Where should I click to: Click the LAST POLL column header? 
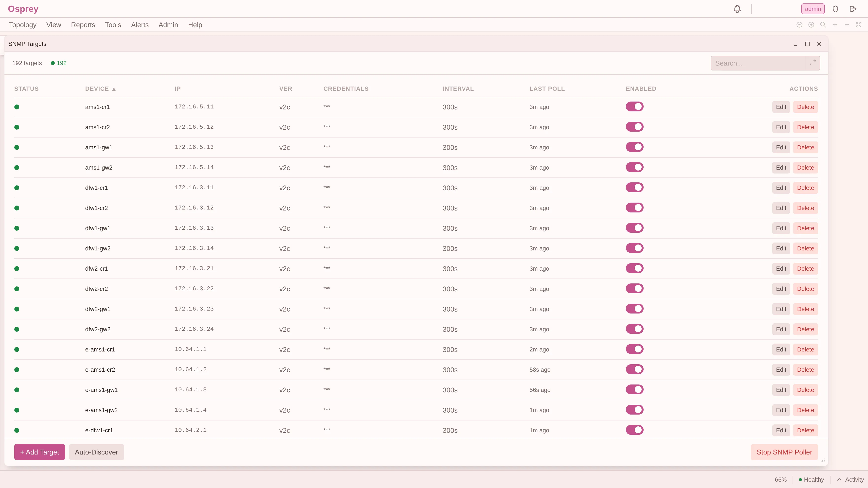[x=547, y=89]
